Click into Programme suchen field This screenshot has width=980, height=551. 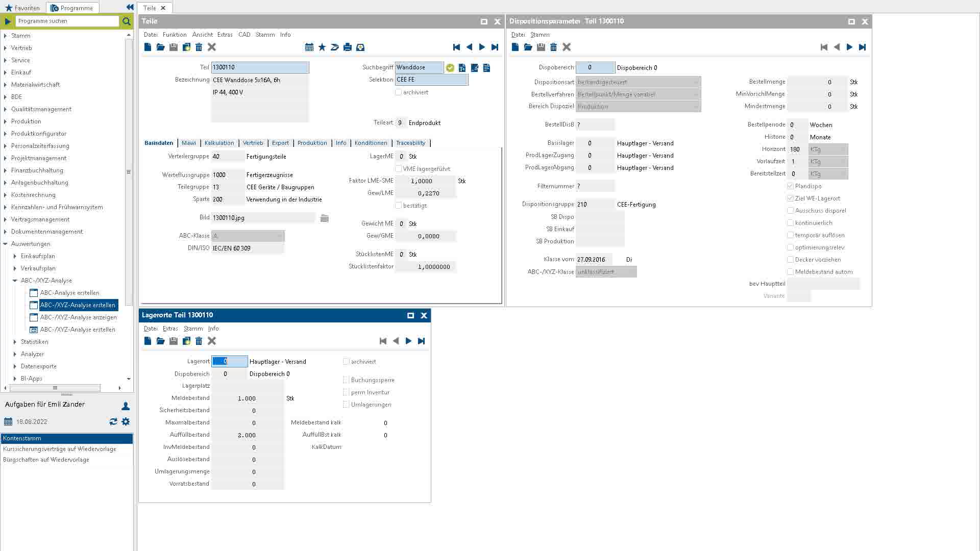pos(67,21)
